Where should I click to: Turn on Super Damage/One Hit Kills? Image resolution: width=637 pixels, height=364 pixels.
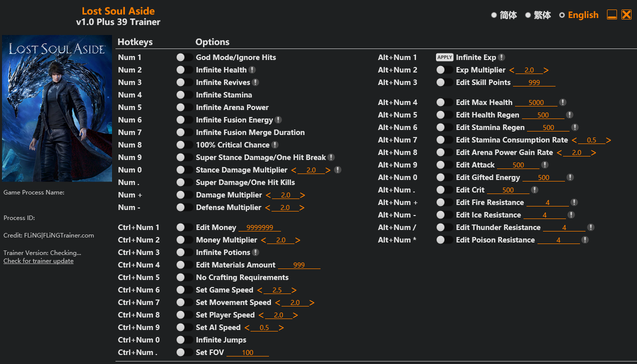184,182
